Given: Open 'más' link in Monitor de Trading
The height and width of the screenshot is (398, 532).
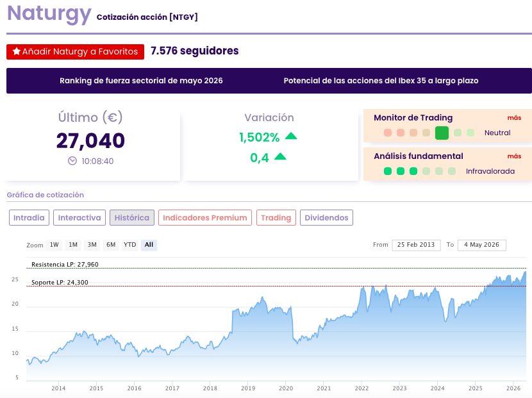Looking at the screenshot, I should pos(514,118).
